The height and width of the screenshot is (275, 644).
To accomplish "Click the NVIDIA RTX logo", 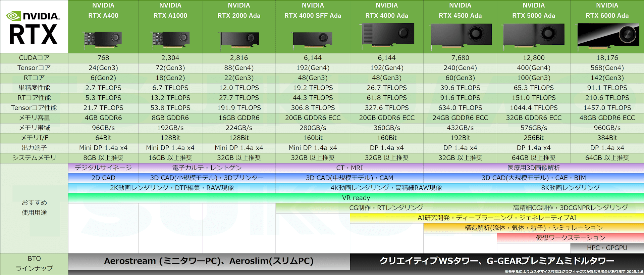I will pyautogui.click(x=34, y=28).
